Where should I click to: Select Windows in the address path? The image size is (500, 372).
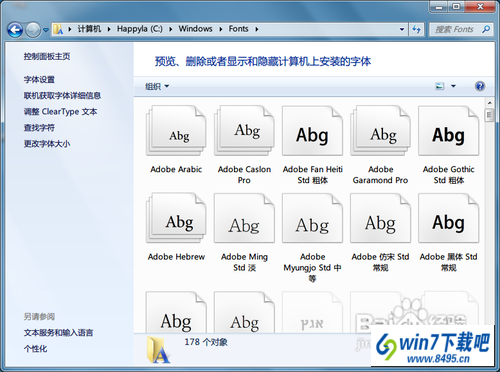click(x=195, y=29)
